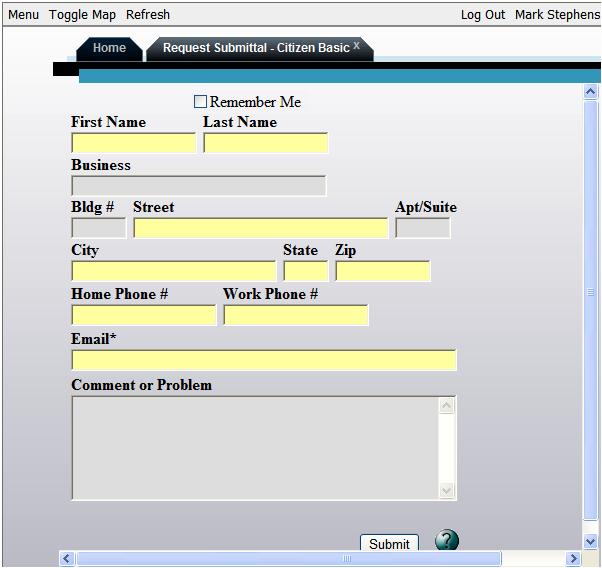Image resolution: width=602 pixels, height=568 pixels.
Task: Click the Bldg # field
Action: [x=99, y=228]
